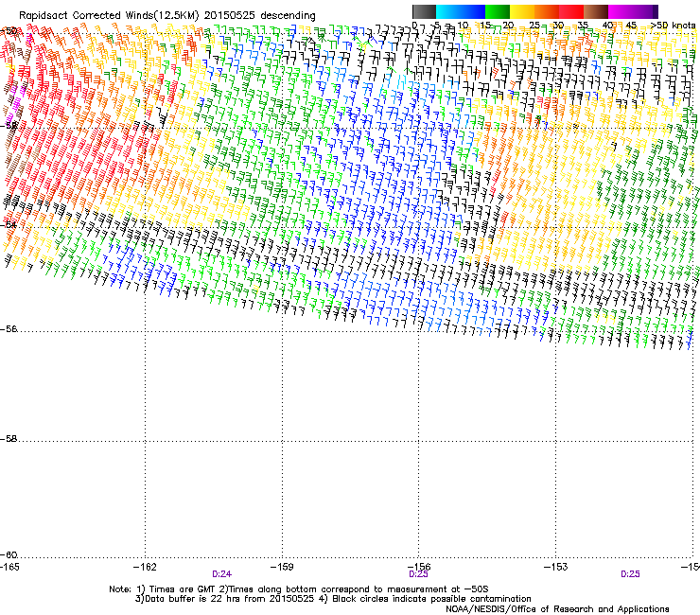The height and width of the screenshot is (615, 700).
Task: Click the '-156' longitude axis label
Action: point(419,567)
